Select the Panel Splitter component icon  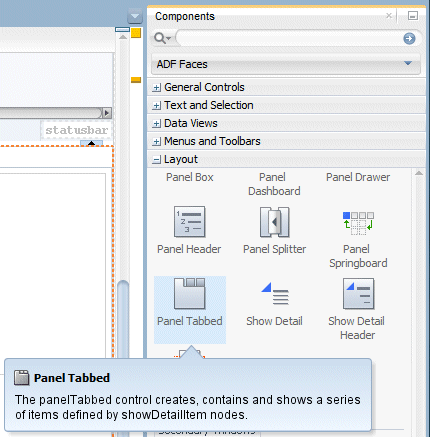pos(274,222)
